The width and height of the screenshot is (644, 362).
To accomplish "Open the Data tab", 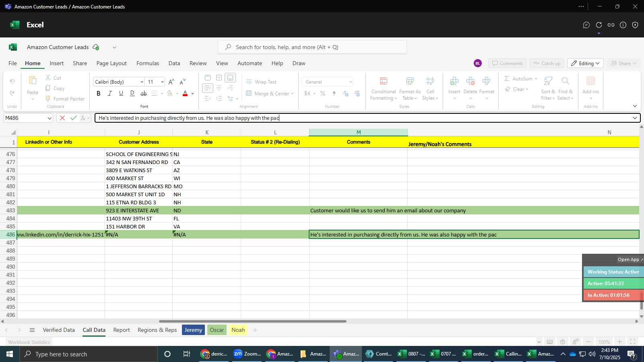I will point(174,63).
